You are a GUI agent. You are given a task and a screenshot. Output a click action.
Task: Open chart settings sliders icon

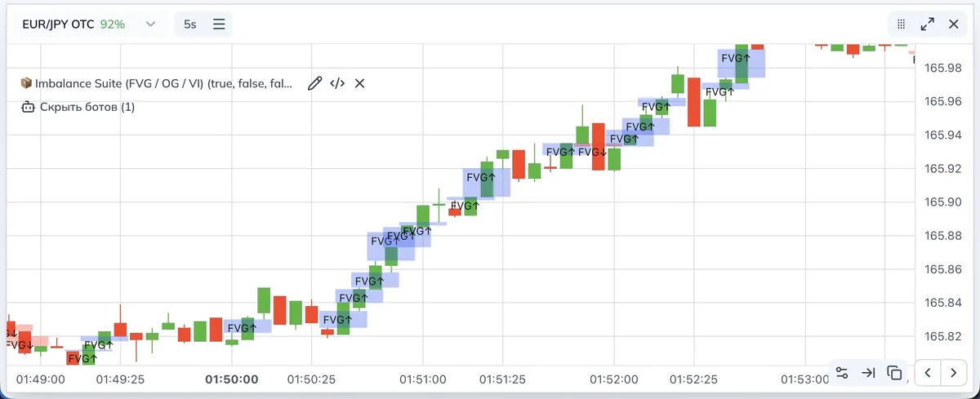(x=842, y=373)
